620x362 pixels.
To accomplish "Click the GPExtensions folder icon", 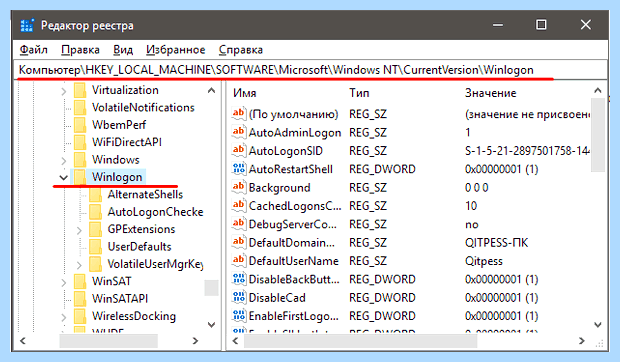I will click(x=96, y=229).
